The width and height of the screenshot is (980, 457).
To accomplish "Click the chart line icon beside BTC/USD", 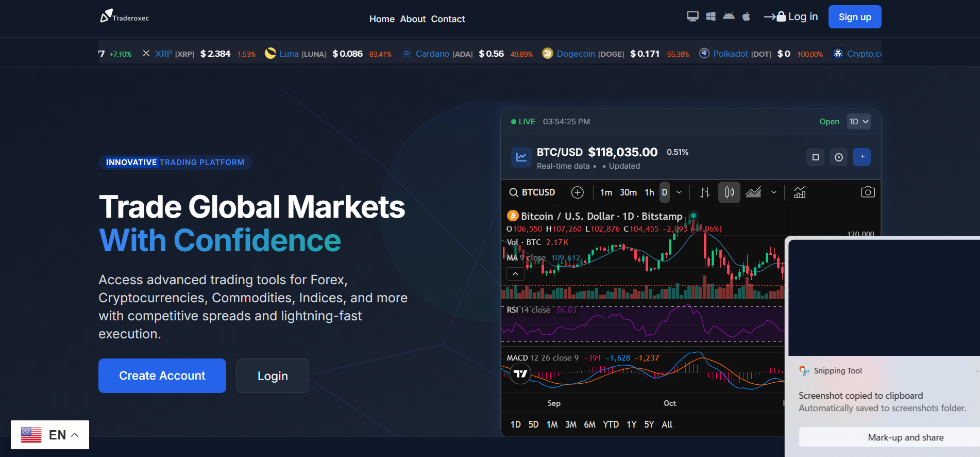I will point(521,157).
